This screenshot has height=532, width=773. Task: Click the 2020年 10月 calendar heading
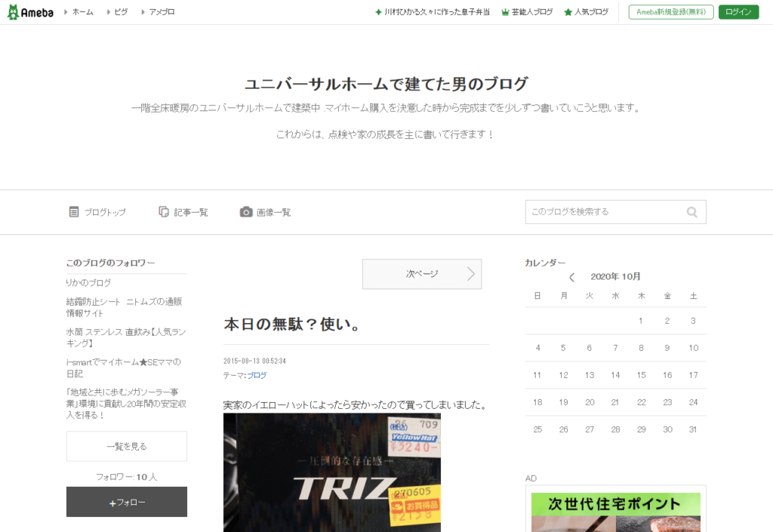[616, 277]
